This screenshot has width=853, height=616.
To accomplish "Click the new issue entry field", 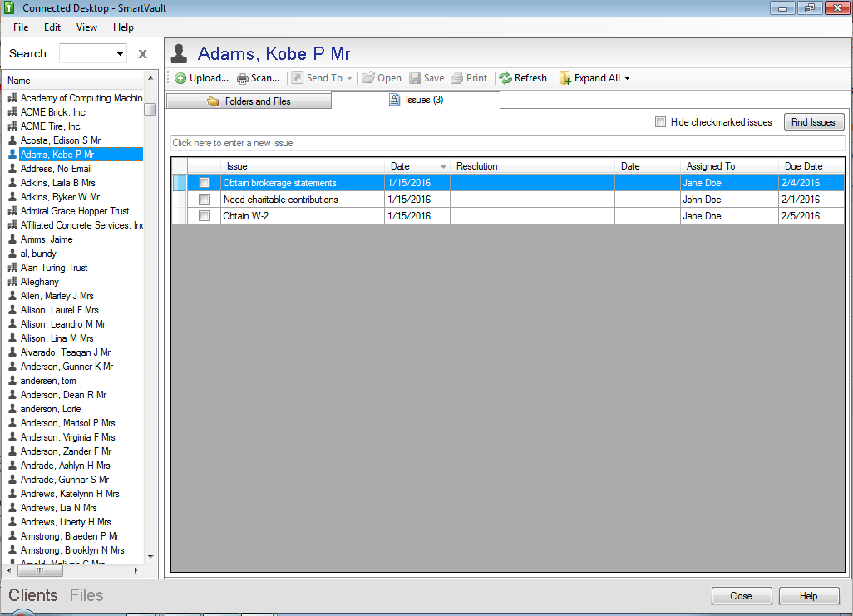I will 507,143.
